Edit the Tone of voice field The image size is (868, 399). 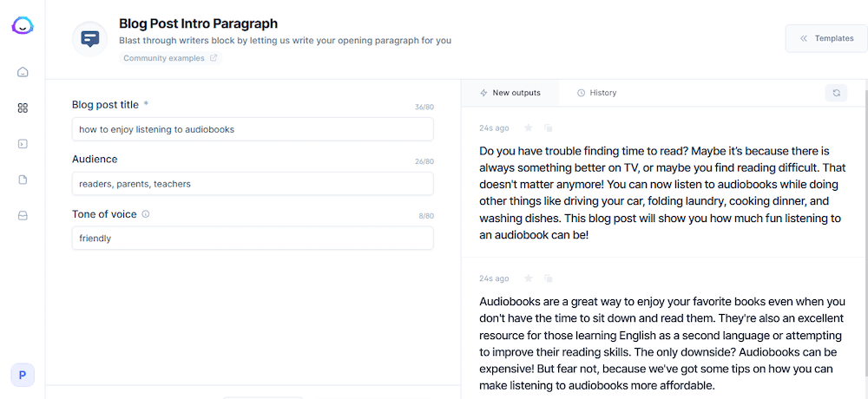point(253,238)
